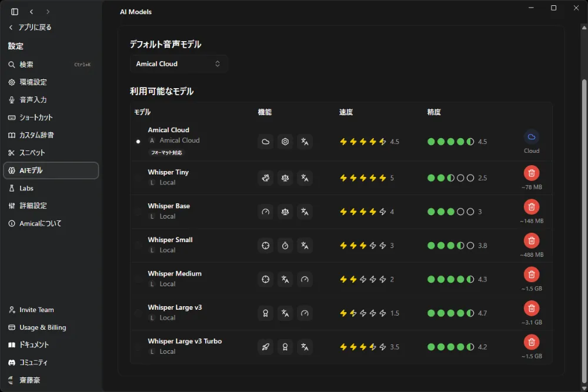Click Whisper Medium's crosshair icon
Image resolution: width=588 pixels, height=392 pixels.
click(266, 279)
